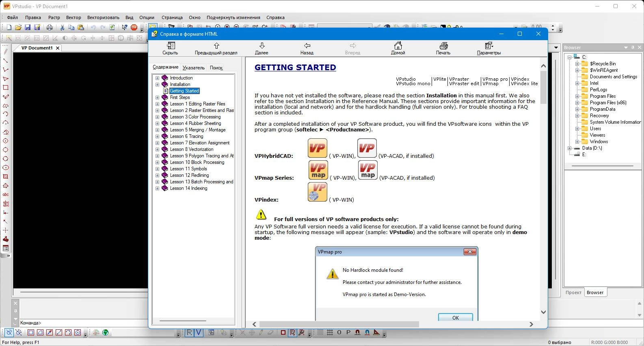Image resolution: width=644 pixels, height=346 pixels.
Task: Toggle the 'V' vector mode button in bottom toolbar
Action: (x=199, y=333)
